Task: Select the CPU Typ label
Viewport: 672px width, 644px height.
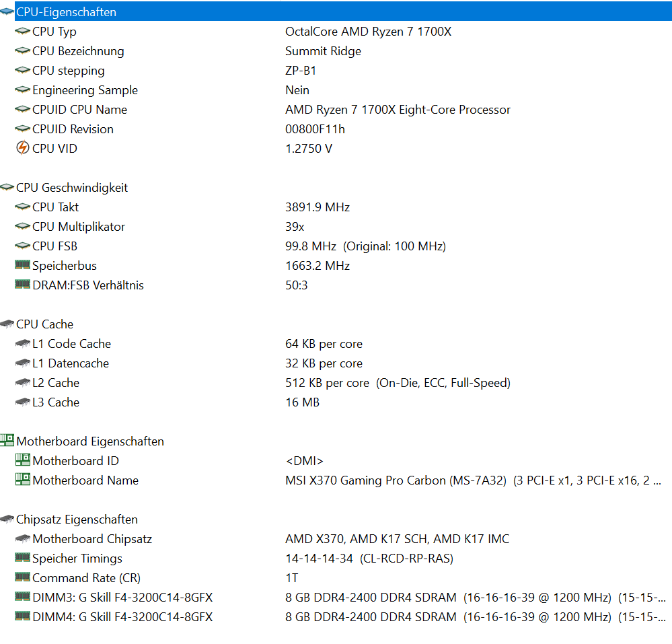Action: (x=54, y=32)
